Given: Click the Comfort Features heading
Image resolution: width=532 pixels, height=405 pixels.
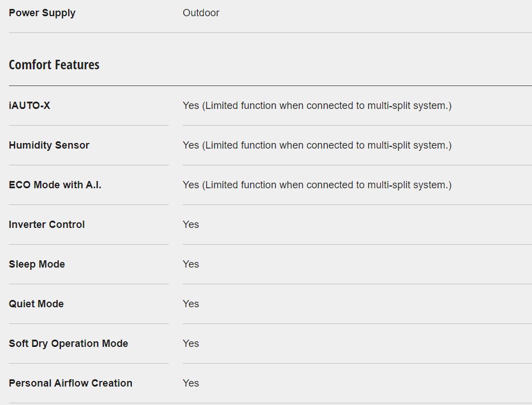Looking at the screenshot, I should (54, 65).
